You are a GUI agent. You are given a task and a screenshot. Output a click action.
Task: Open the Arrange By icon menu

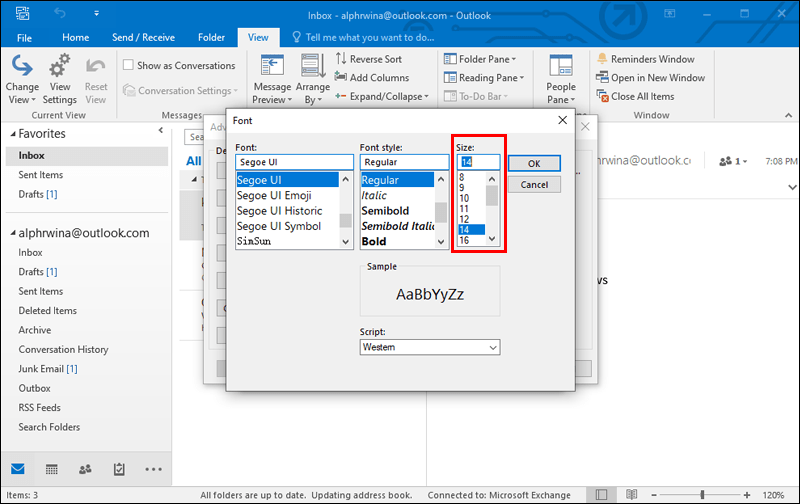[313, 66]
